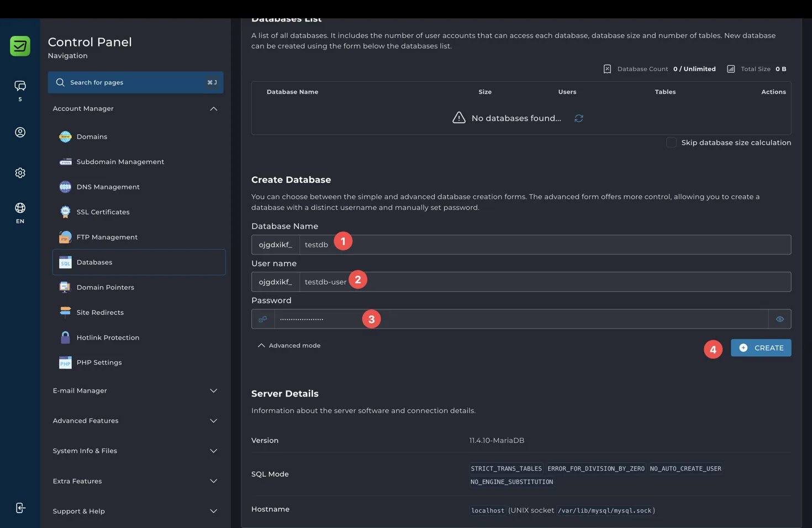Screen dimensions: 812x528
Task: Collapse the Account Manager section
Action: click(214, 109)
